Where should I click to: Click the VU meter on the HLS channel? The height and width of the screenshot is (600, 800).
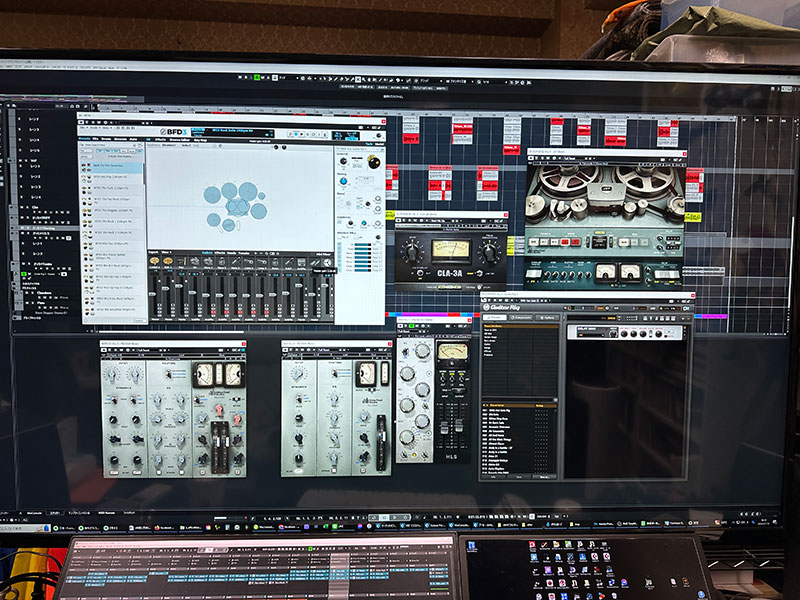point(453,352)
